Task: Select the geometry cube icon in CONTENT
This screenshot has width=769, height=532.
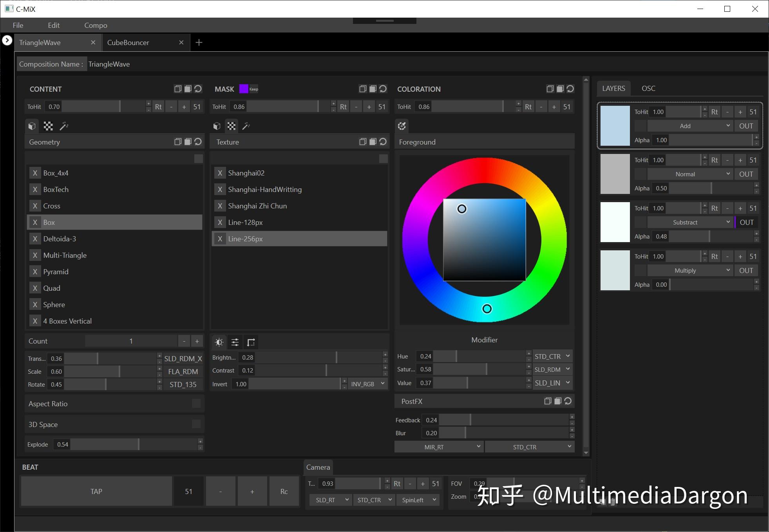Action: pos(31,126)
